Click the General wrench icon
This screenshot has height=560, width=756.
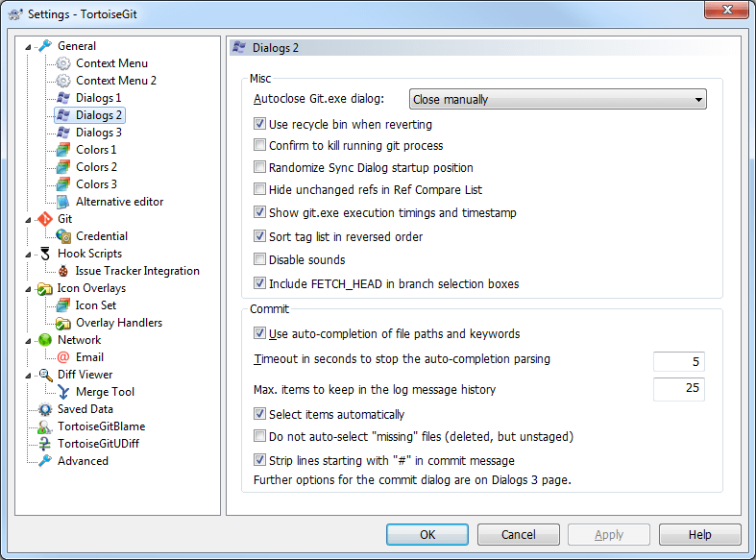point(45,46)
